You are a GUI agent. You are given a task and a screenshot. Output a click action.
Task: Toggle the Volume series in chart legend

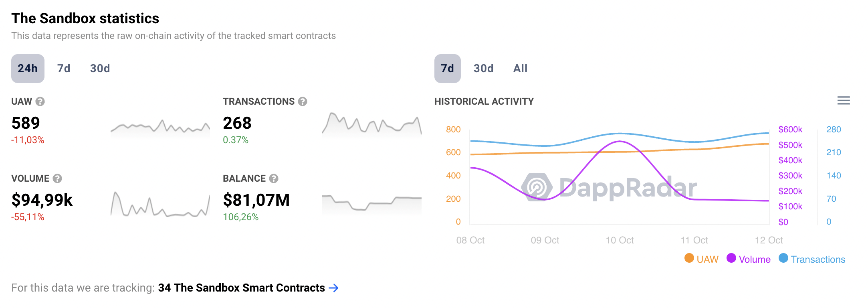[x=749, y=259]
